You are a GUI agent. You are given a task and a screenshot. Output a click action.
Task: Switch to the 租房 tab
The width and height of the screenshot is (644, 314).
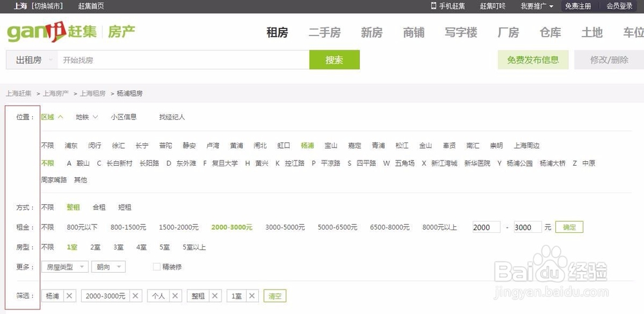pyautogui.click(x=277, y=32)
